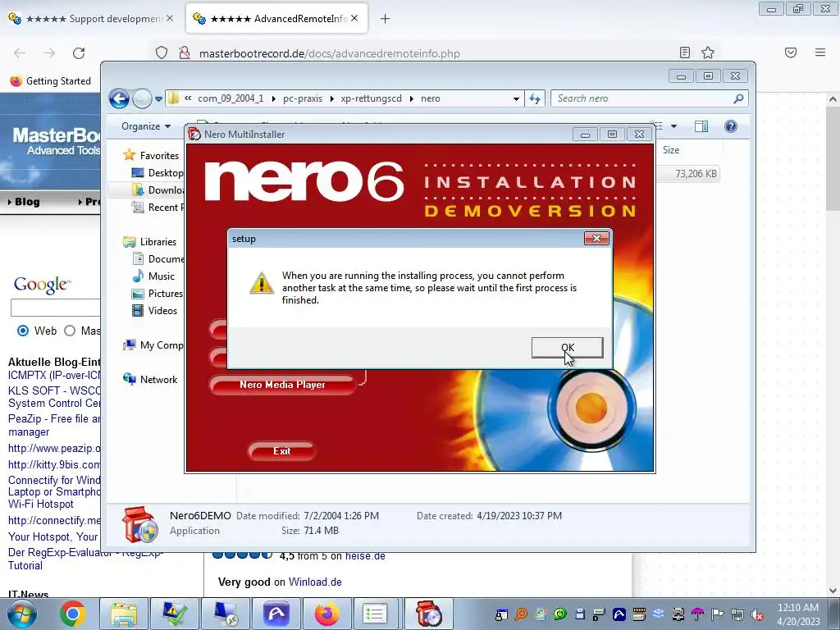Click the search magnifier in Explorer
Viewport: 840px width, 630px height.
pyautogui.click(x=739, y=98)
